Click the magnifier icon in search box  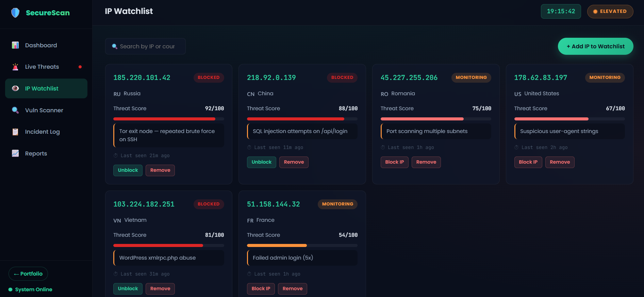click(x=115, y=46)
